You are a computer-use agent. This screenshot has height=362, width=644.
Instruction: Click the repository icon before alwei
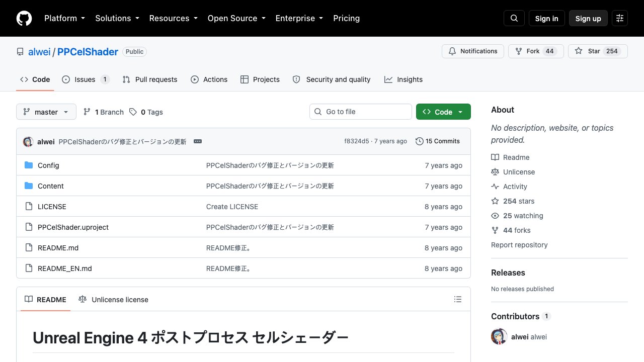(20, 52)
